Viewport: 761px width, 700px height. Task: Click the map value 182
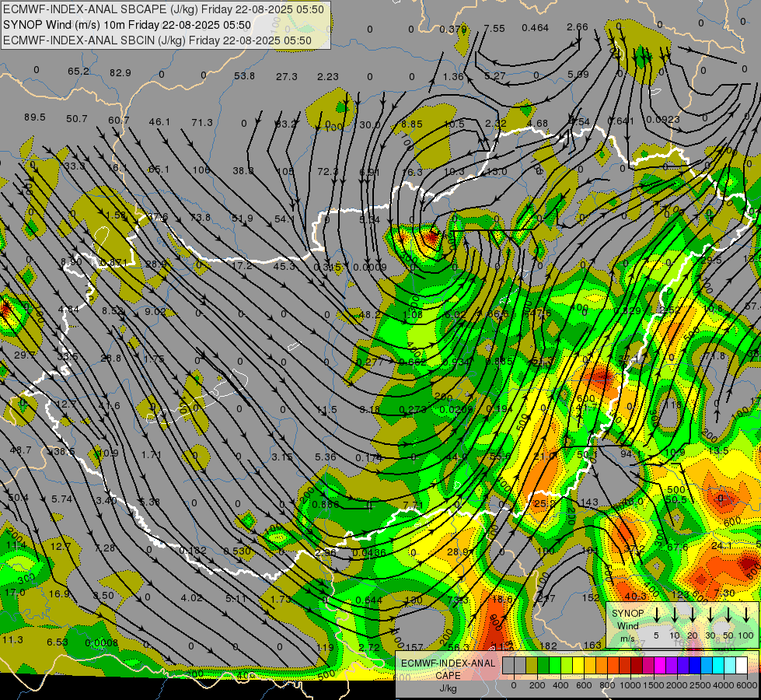[549, 645]
